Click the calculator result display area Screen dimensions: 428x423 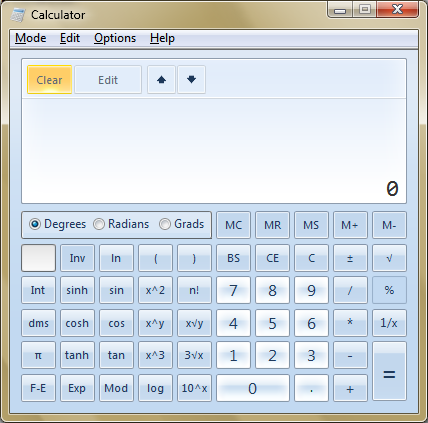click(x=214, y=151)
